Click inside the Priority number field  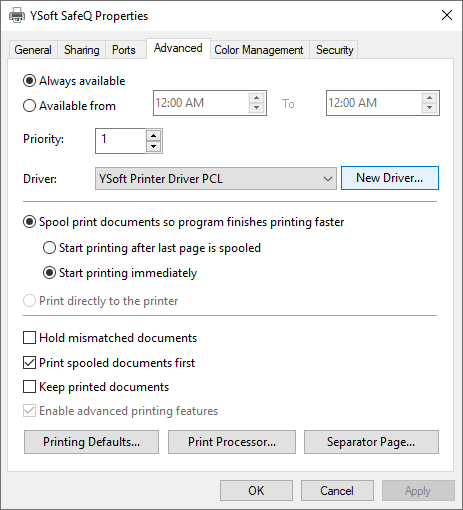pos(121,141)
